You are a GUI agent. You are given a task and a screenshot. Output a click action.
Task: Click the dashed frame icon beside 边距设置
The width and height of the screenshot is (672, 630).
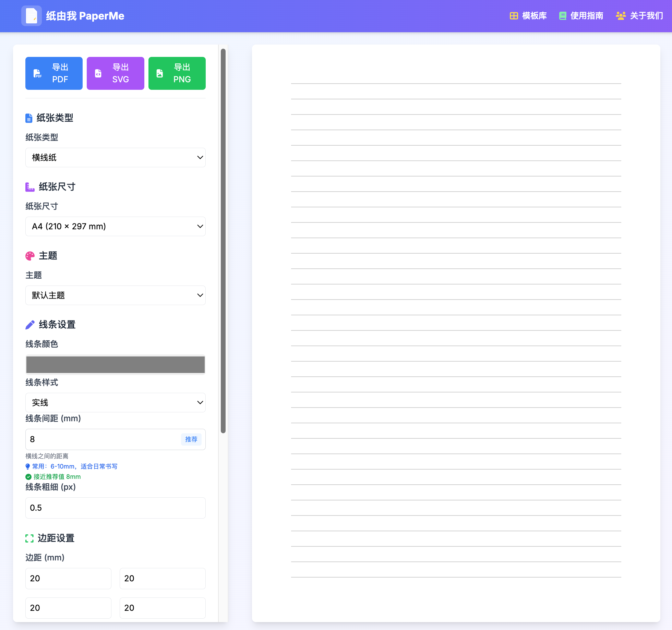coord(29,538)
